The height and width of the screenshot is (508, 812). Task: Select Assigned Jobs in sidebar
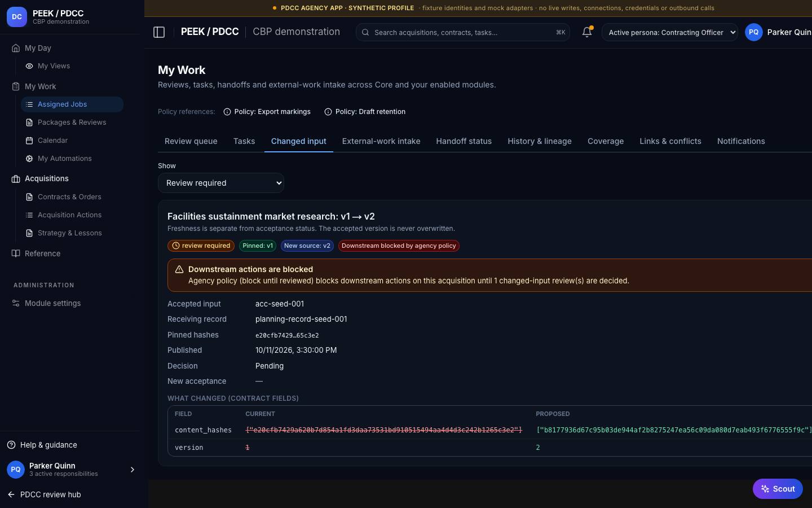(72, 104)
